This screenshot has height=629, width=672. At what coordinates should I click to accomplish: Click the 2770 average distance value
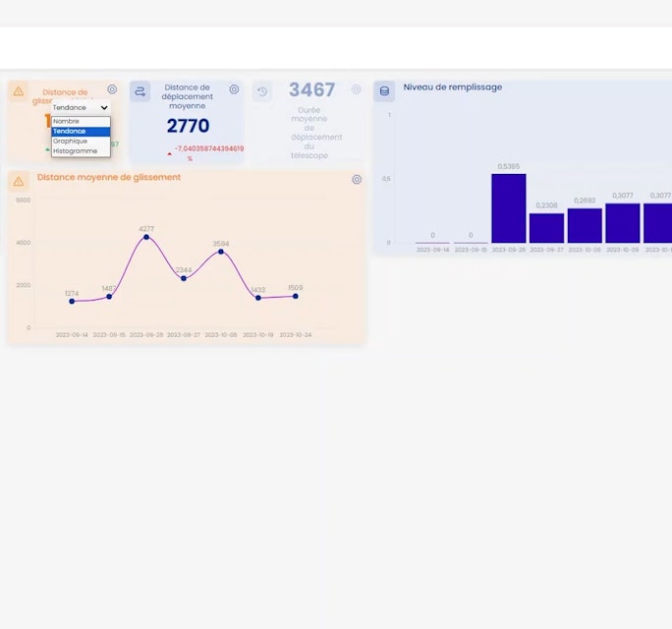189,126
